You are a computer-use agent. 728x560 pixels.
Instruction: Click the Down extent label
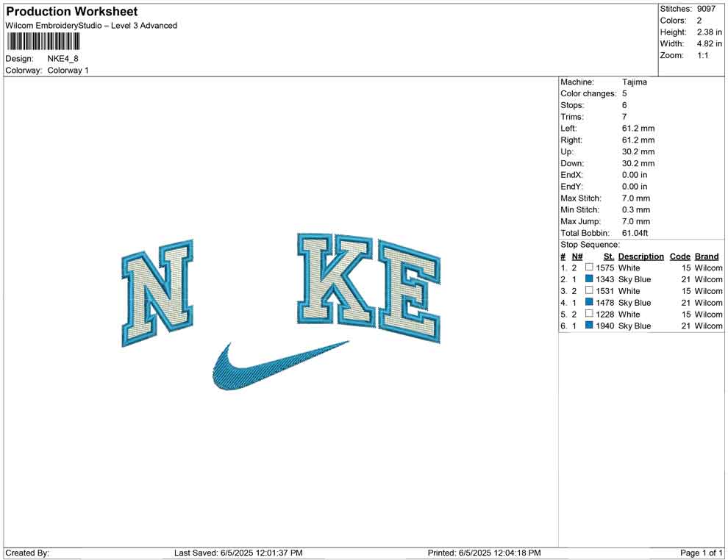pos(572,163)
